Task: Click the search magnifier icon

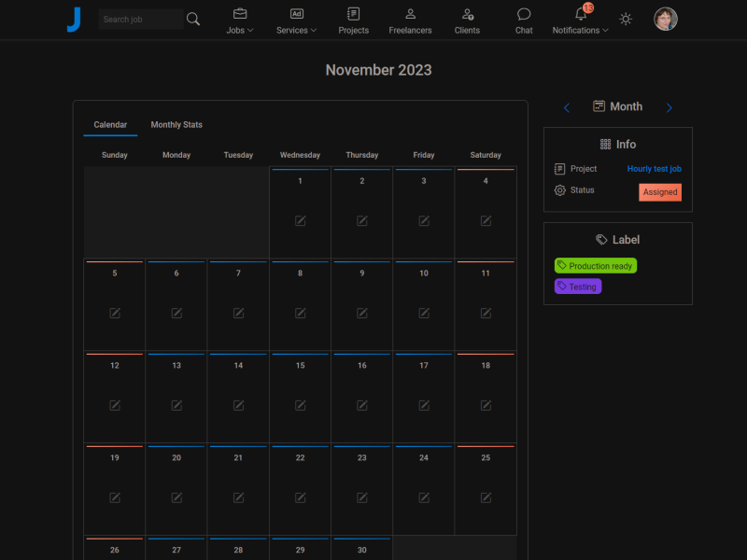Action: [193, 19]
